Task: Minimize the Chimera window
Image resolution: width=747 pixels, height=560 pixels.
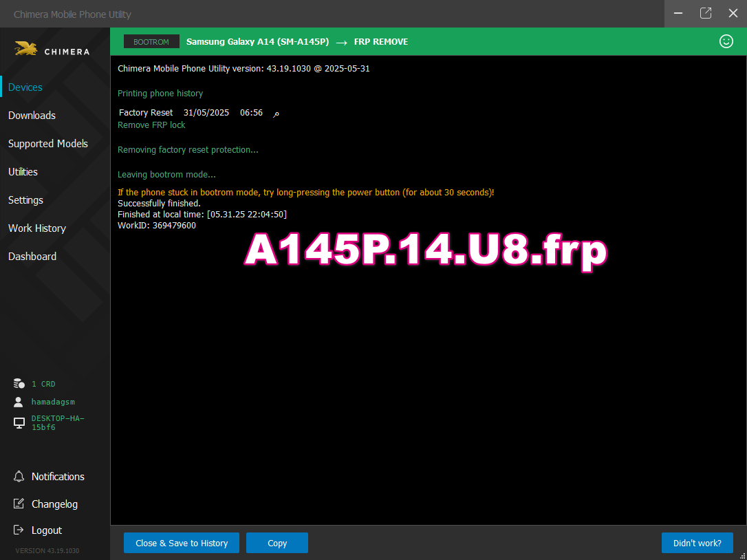Action: pyautogui.click(x=678, y=13)
